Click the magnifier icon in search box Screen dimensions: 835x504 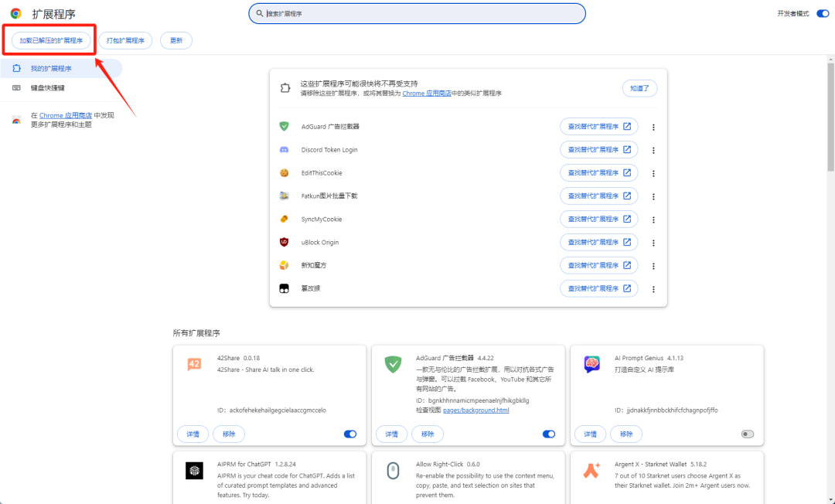click(x=260, y=13)
